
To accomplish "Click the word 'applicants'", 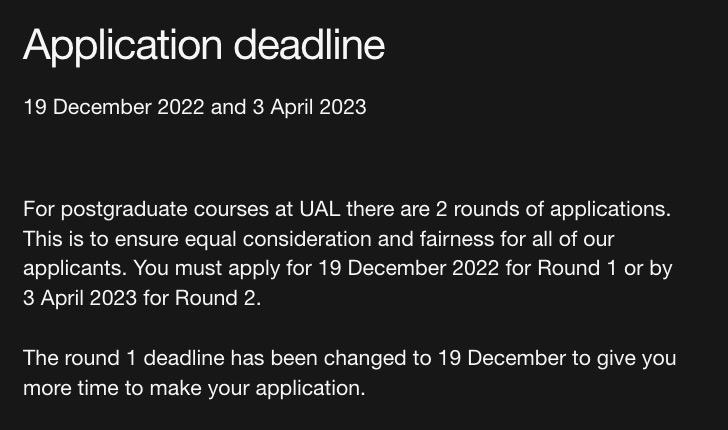I will [74, 269].
